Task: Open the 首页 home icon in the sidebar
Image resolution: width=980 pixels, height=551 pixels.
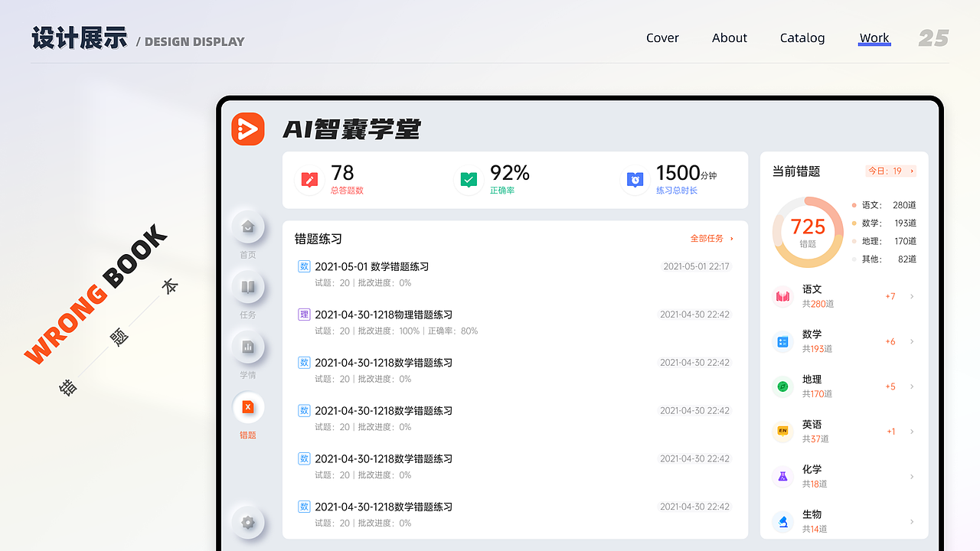Action: click(x=247, y=227)
